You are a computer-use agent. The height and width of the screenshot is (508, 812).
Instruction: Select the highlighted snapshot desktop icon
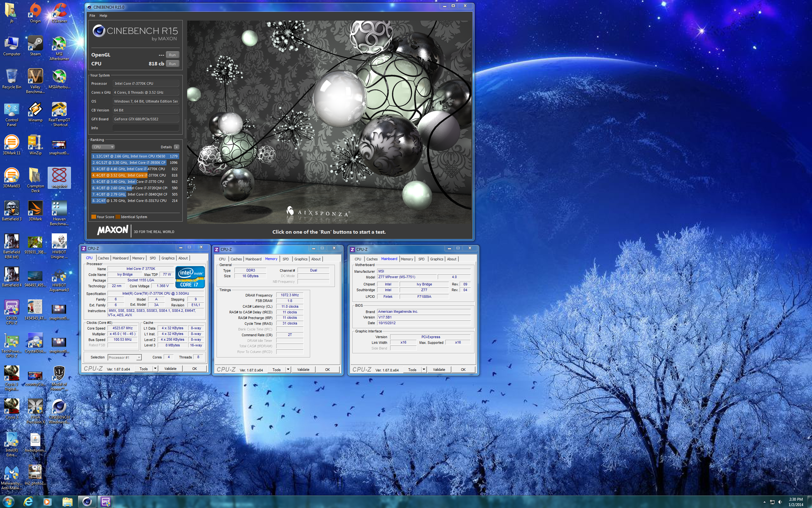[59, 177]
